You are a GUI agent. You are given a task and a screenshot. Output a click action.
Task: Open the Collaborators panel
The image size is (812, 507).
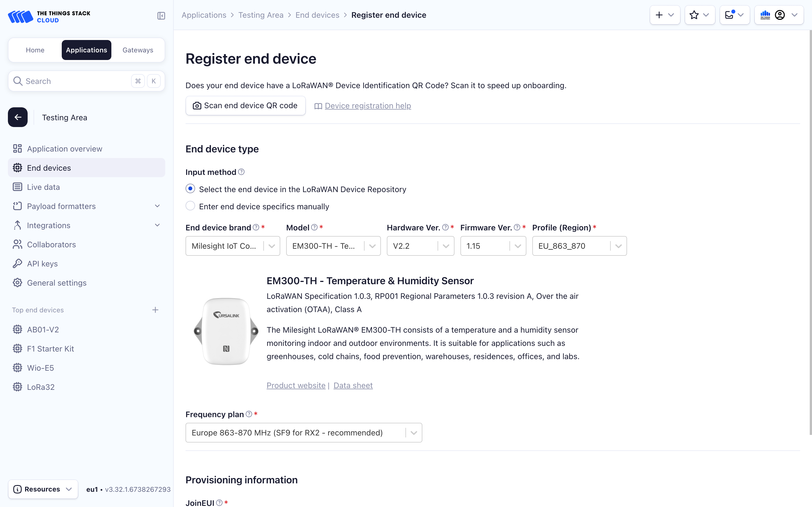click(x=51, y=244)
